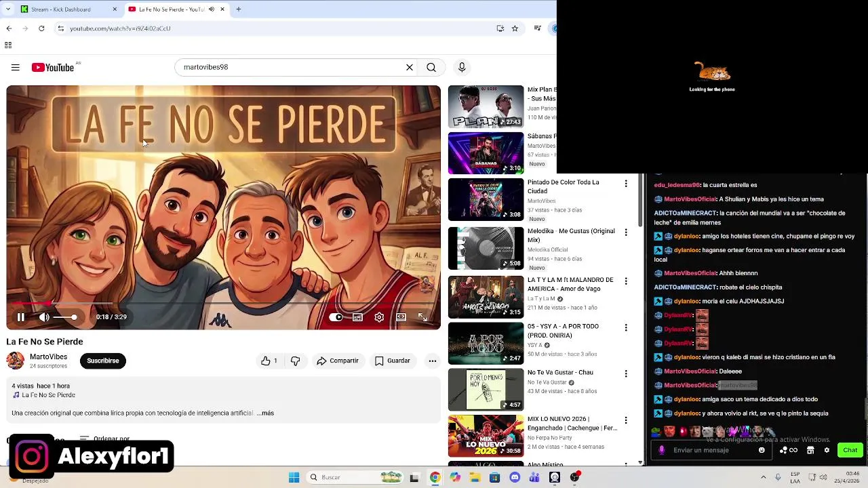Open MartoVibes channel avatar
This screenshot has height=488, width=868.
tap(16, 361)
